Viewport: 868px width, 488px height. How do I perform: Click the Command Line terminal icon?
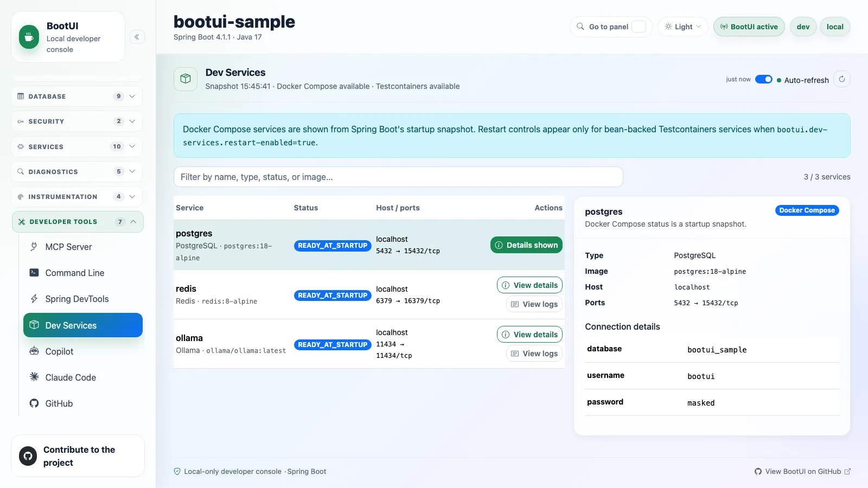pyautogui.click(x=34, y=273)
